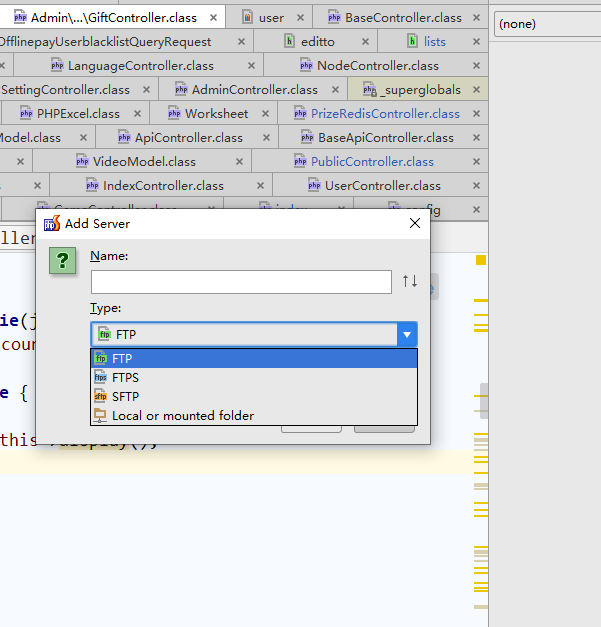Click the editor vertical scrollbar thumb
This screenshot has width=601, height=627.
click(x=484, y=401)
